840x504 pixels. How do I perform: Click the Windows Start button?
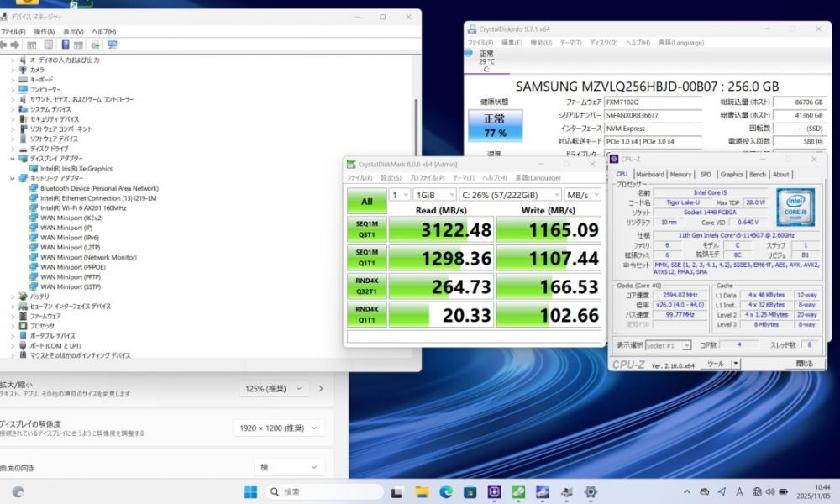(x=250, y=491)
